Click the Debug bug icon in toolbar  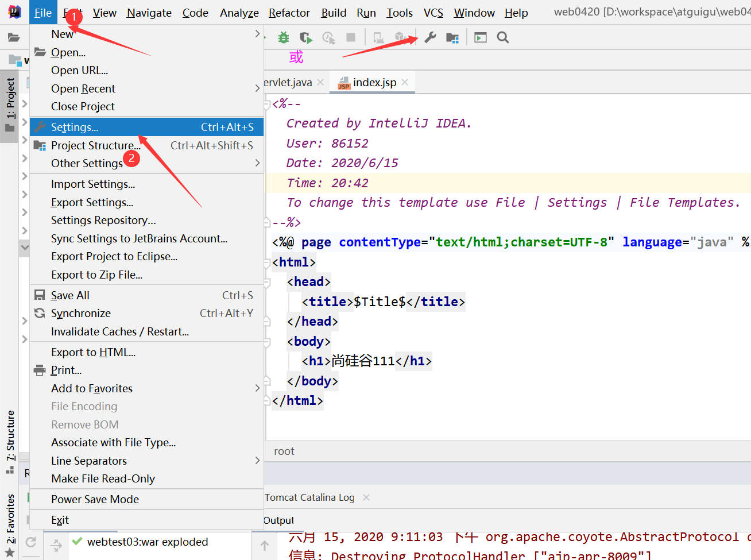(284, 37)
